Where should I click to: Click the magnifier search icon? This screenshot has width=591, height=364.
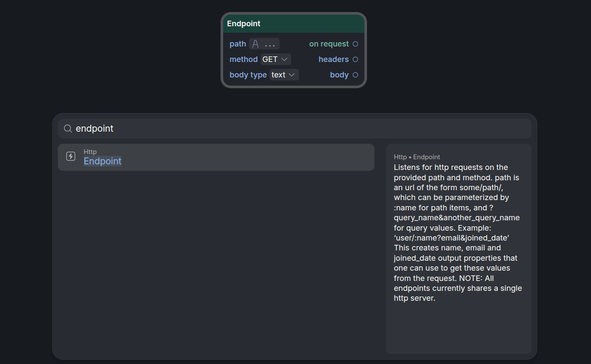pyautogui.click(x=68, y=129)
